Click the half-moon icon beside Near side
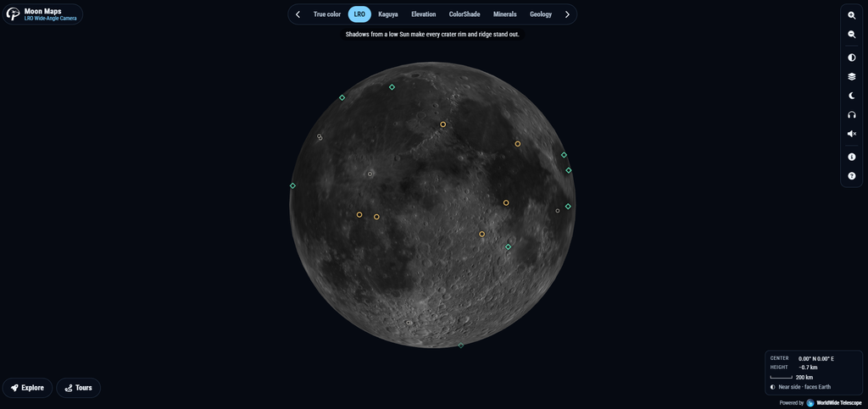This screenshot has height=409, width=868. 773,387
